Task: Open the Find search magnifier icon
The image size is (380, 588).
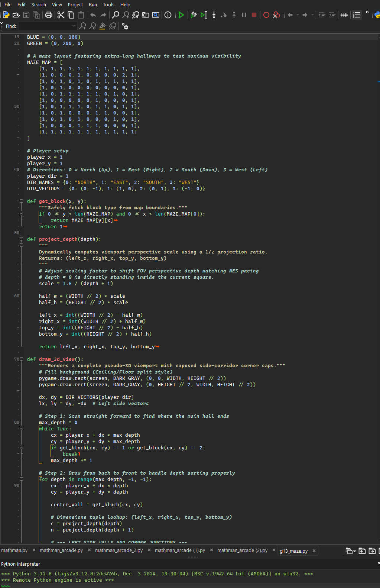Action: tap(116, 15)
